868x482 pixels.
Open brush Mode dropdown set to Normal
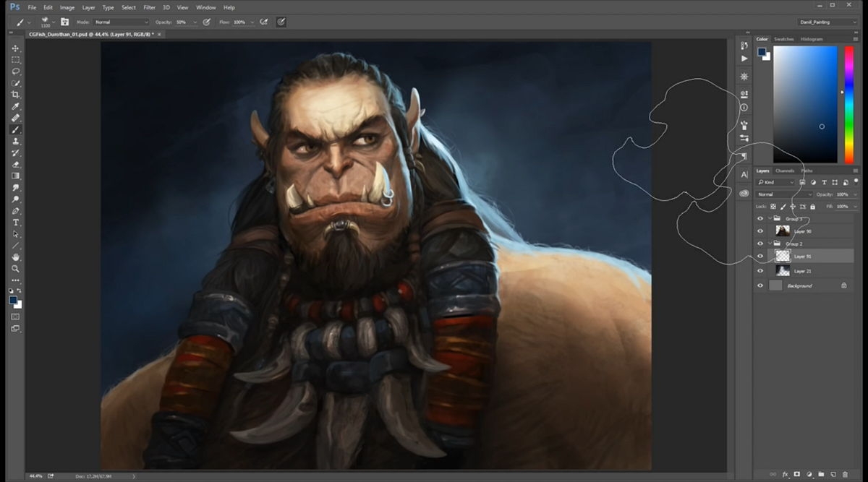pos(122,22)
